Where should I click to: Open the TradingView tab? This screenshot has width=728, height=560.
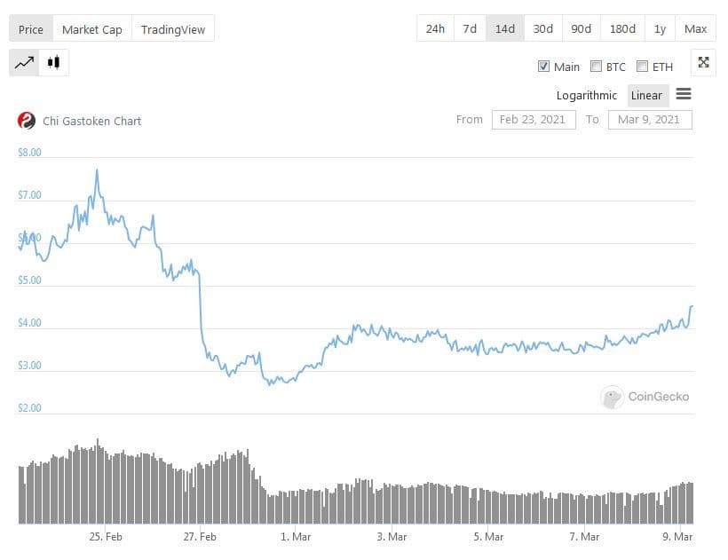pos(173,29)
